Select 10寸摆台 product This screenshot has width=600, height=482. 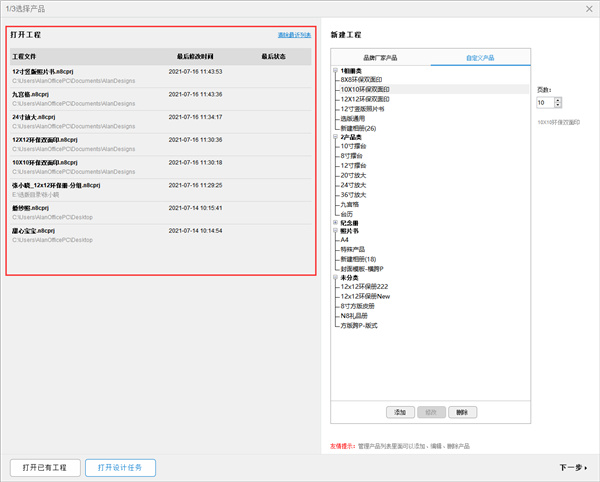(x=353, y=146)
